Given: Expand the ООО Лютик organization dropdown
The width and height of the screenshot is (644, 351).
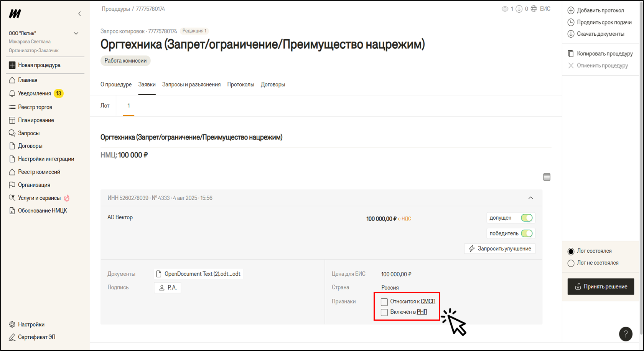Looking at the screenshot, I should (76, 33).
